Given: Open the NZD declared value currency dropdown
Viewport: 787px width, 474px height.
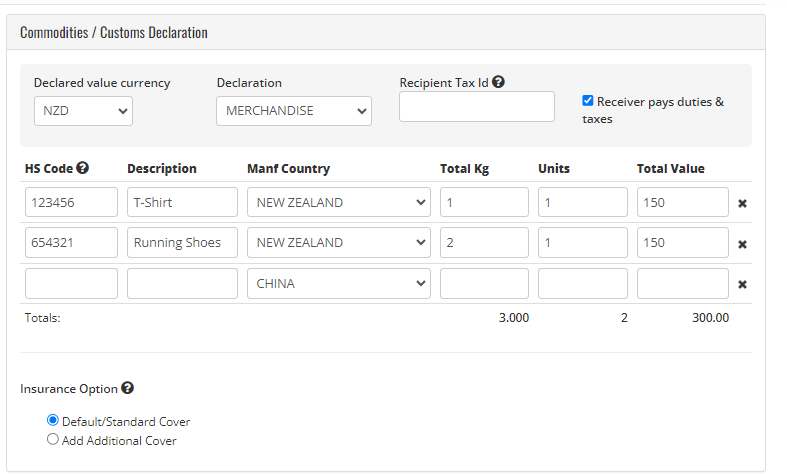Looking at the screenshot, I should [x=83, y=111].
